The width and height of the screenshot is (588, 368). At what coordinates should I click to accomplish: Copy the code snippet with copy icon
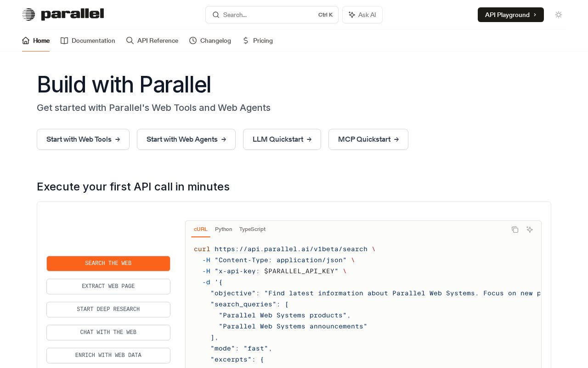coord(515,230)
